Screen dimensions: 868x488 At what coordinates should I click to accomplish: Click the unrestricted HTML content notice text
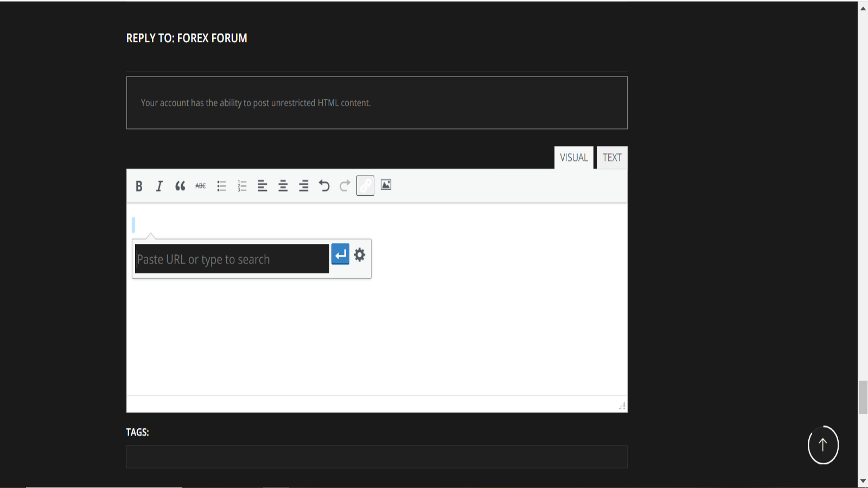pos(256,103)
